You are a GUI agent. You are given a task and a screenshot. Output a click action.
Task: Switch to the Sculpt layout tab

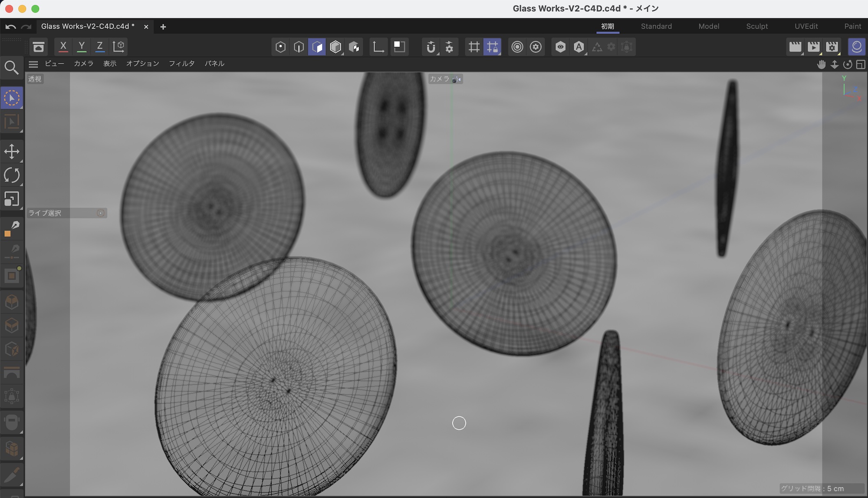pos(757,26)
